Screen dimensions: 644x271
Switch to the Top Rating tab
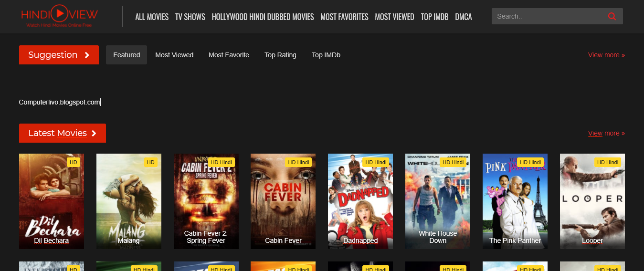(280, 55)
